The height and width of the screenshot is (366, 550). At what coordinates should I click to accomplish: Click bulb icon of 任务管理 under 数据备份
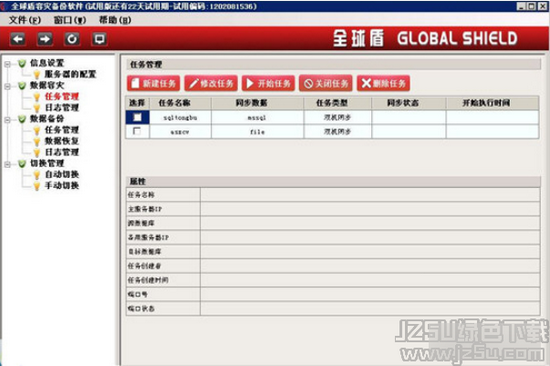click(x=37, y=130)
